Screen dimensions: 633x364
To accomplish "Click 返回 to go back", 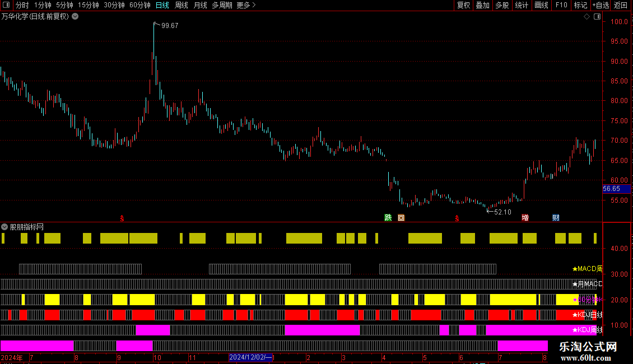I will (x=621, y=5).
